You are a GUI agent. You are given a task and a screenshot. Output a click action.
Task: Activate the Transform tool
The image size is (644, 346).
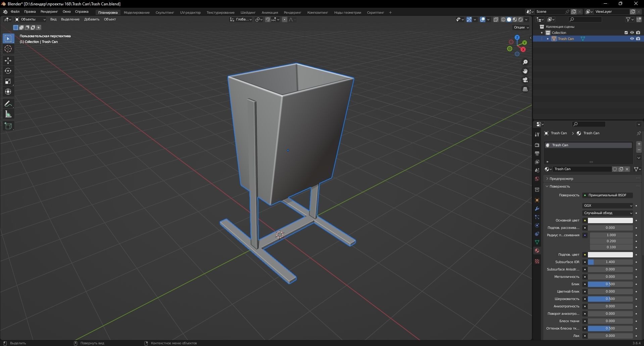8,92
